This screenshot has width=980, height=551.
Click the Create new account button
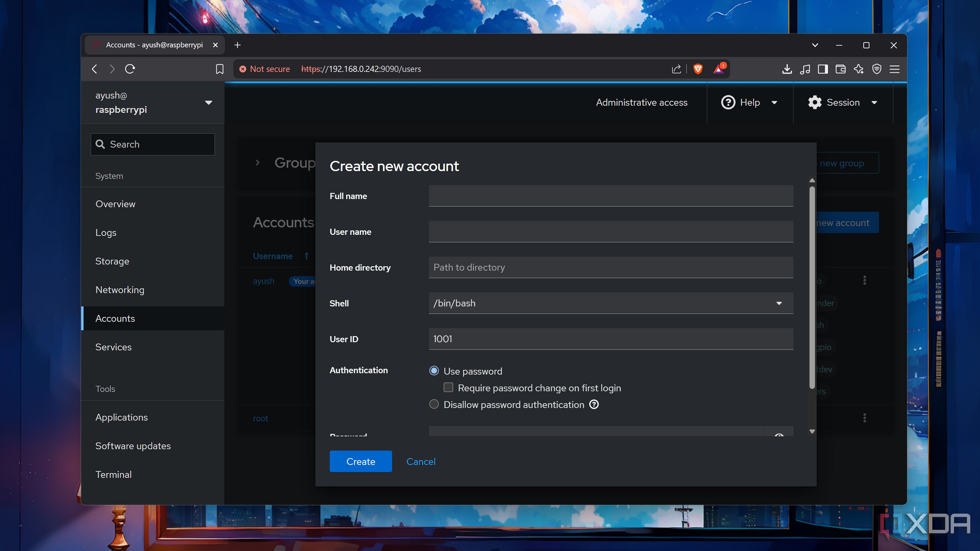click(x=847, y=222)
